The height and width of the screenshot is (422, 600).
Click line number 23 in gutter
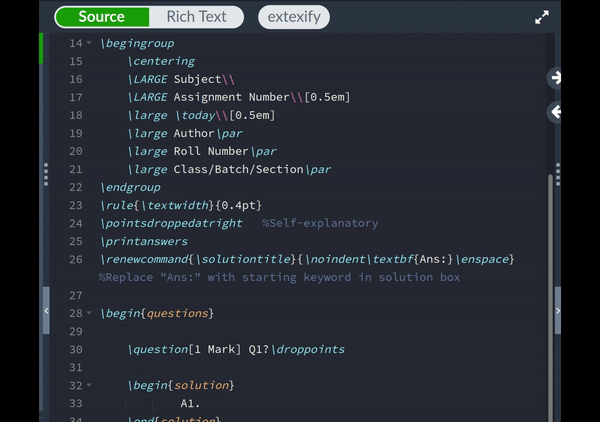click(x=76, y=205)
